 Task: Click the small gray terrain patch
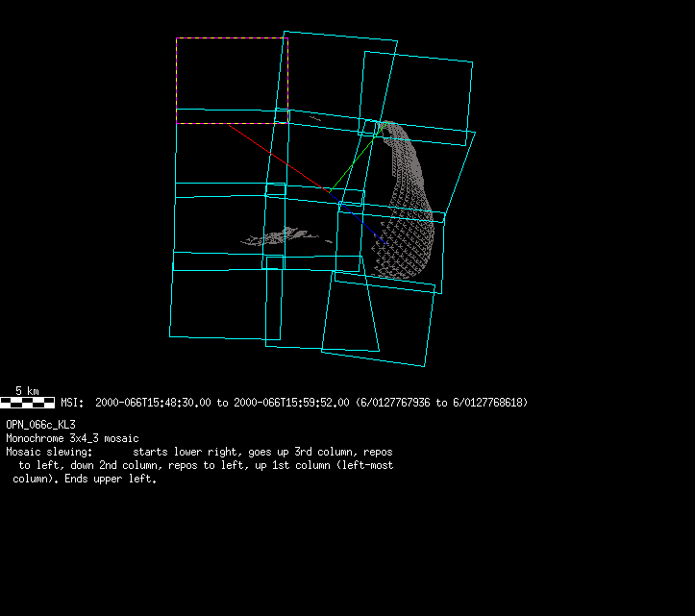click(286, 236)
